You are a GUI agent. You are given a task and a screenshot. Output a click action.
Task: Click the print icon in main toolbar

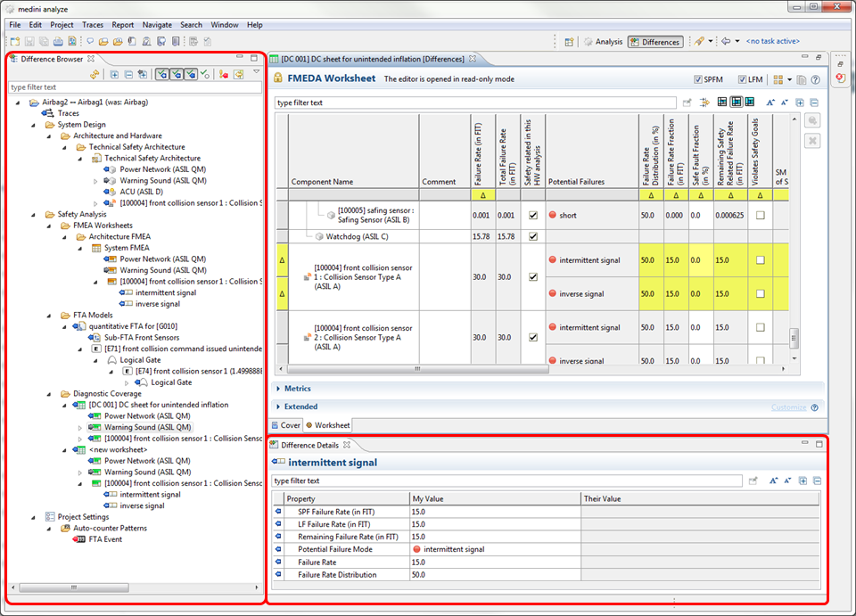click(x=58, y=41)
